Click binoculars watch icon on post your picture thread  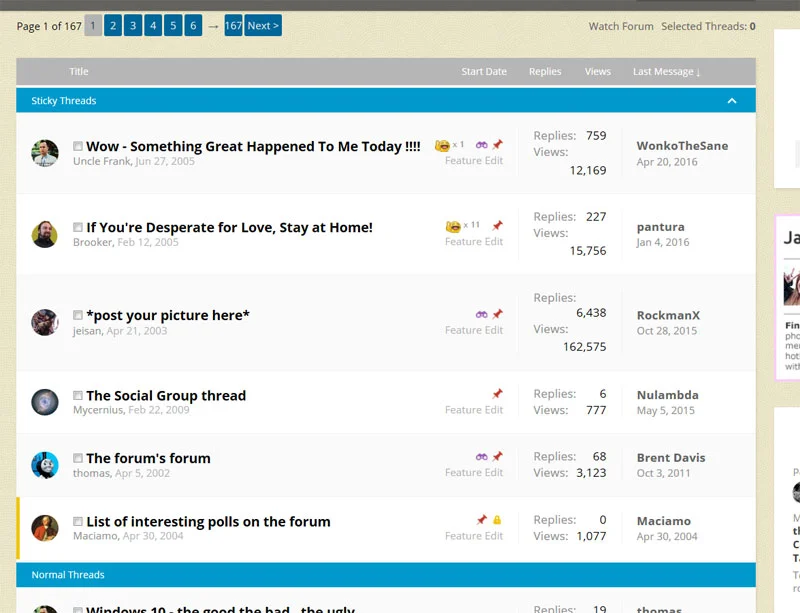point(481,314)
